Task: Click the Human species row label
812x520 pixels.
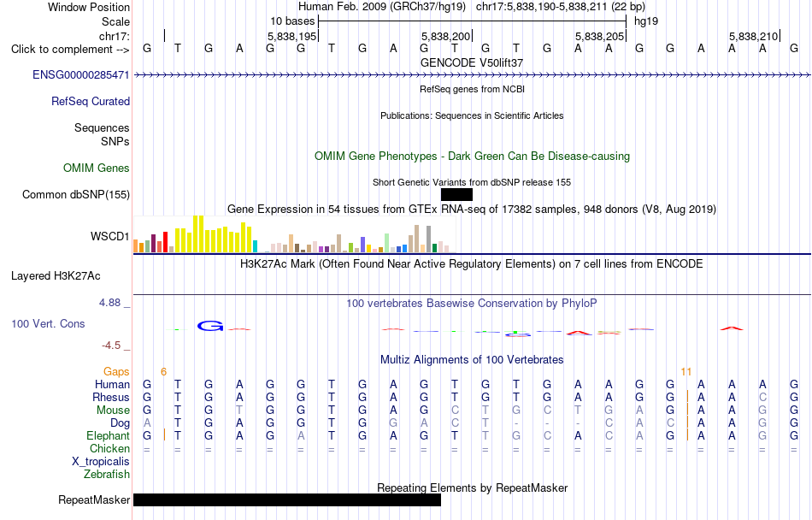Action: [112, 384]
